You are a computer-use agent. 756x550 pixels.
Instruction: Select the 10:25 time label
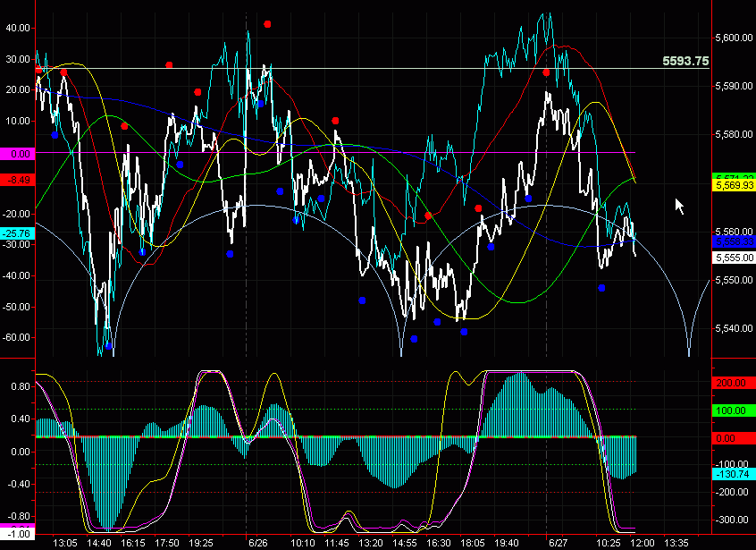tap(609, 543)
